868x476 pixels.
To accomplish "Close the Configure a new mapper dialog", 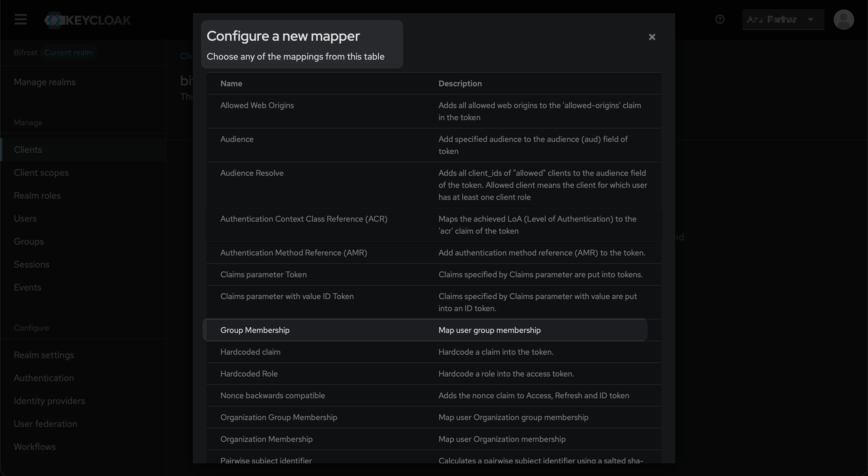I will [x=652, y=37].
